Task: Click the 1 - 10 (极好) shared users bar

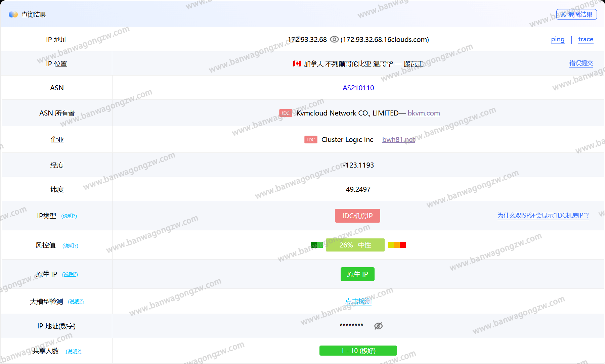Action: click(358, 351)
